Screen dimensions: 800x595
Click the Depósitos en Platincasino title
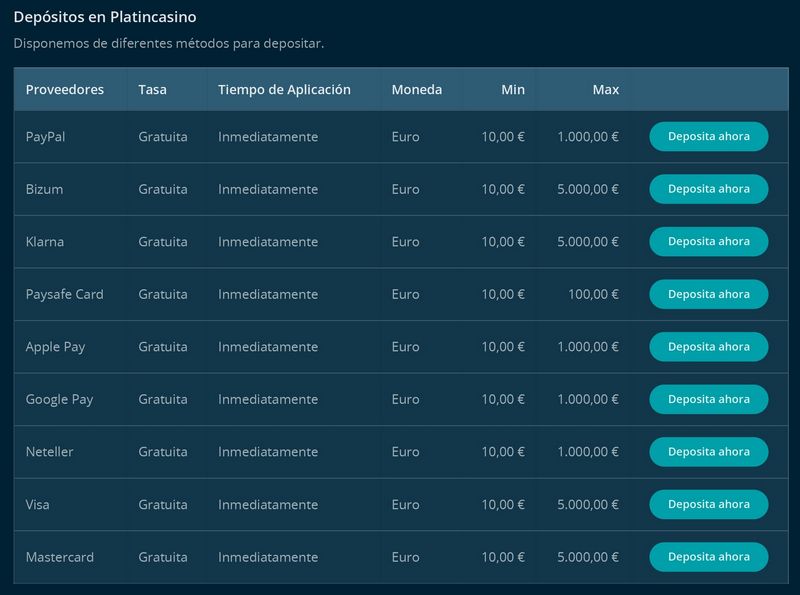pyautogui.click(x=111, y=16)
